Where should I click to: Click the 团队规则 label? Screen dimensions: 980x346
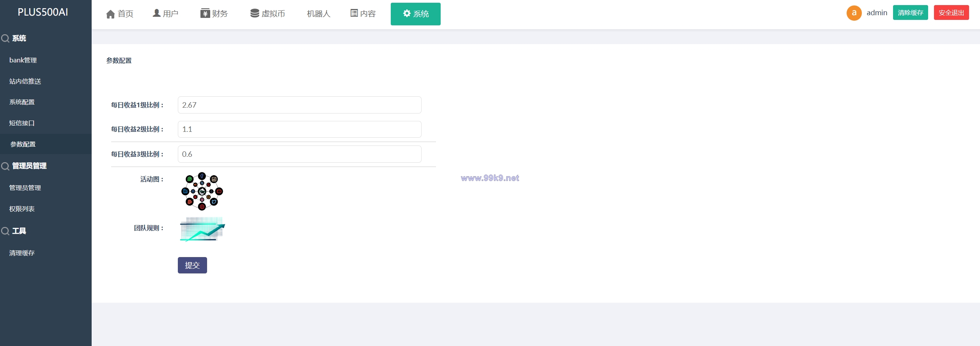[x=149, y=228]
